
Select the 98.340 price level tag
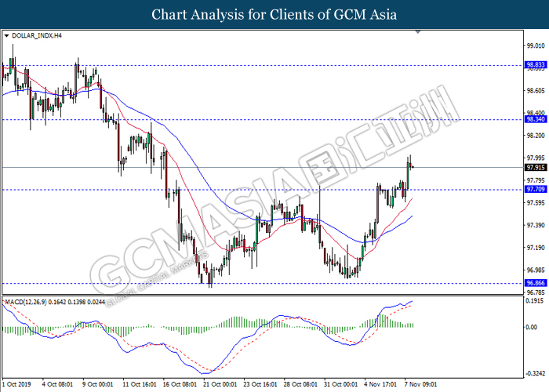point(536,119)
